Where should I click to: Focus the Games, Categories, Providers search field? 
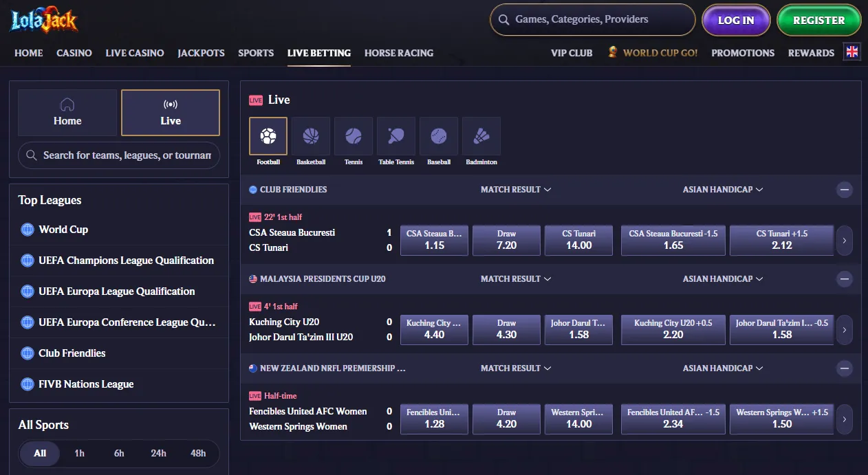point(593,20)
